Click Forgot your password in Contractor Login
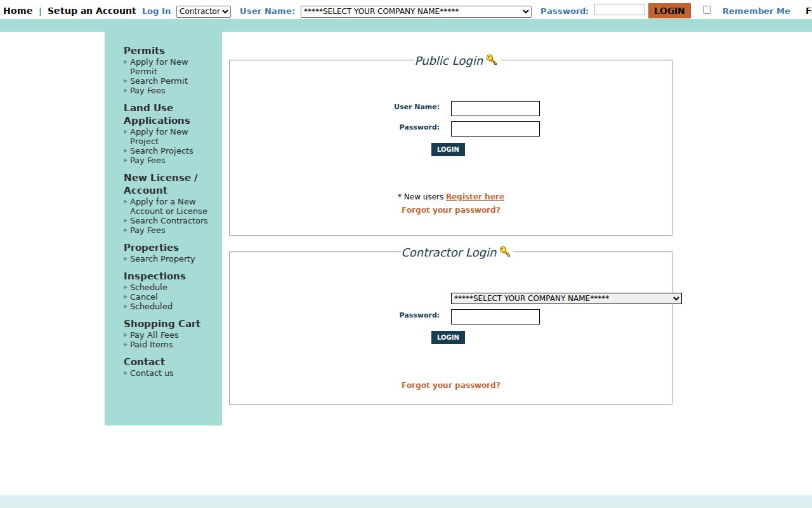Screen dimensions: 812x508 coord(451,385)
